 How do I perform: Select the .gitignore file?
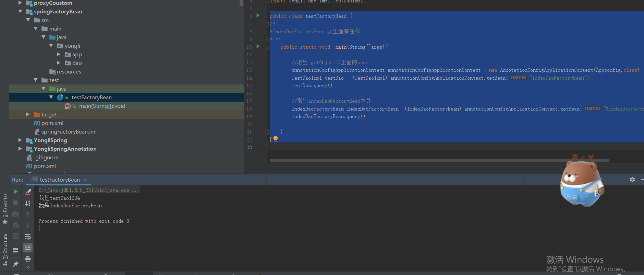[x=46, y=158]
